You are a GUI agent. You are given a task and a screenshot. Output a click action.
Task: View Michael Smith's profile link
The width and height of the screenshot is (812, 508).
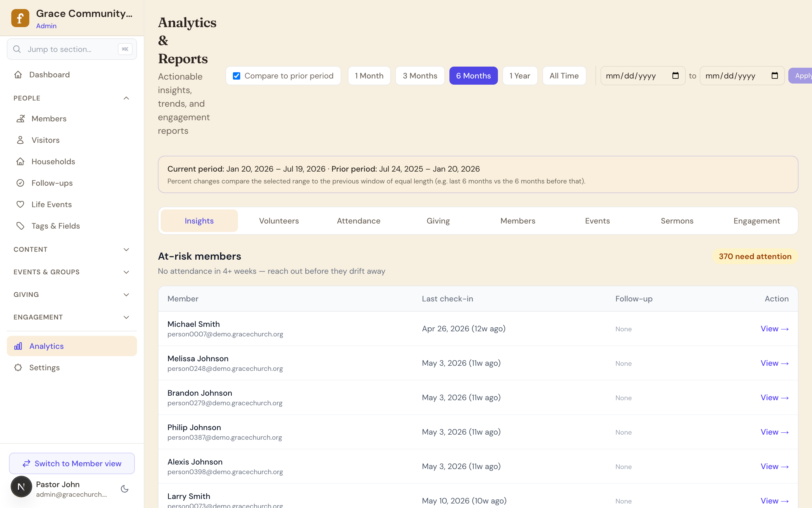[x=775, y=329]
